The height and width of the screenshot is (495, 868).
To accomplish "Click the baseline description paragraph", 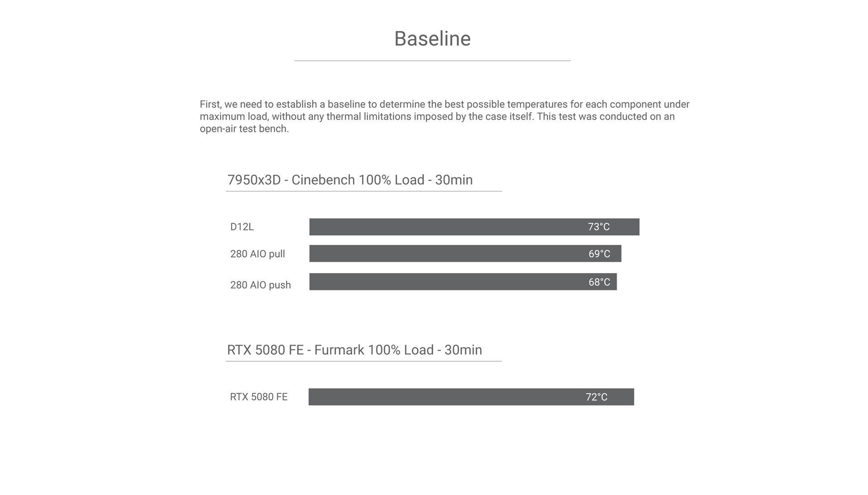I will (445, 117).
